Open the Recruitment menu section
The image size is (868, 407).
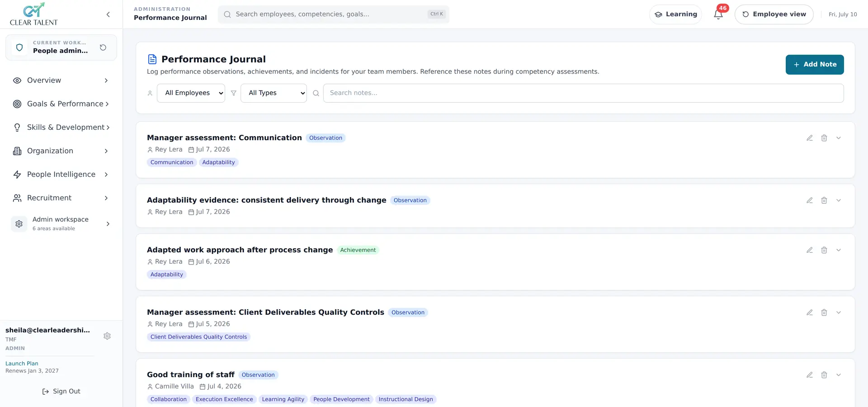click(61, 198)
